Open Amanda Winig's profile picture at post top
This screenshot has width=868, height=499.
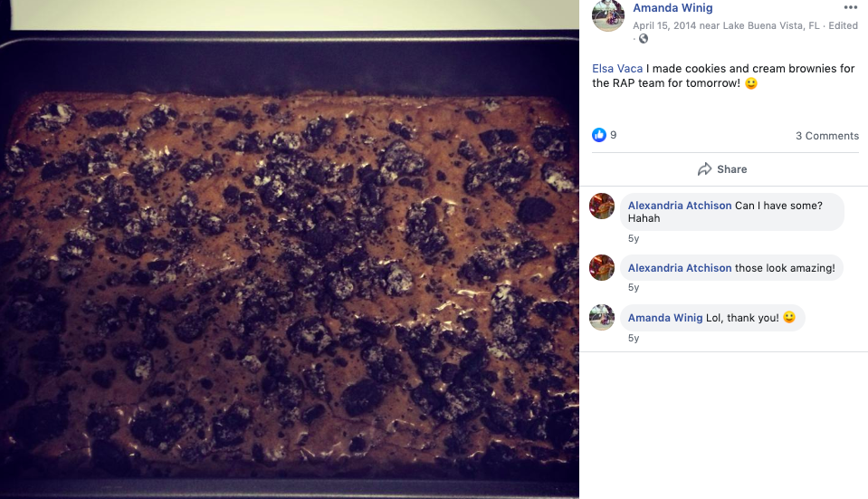click(608, 15)
